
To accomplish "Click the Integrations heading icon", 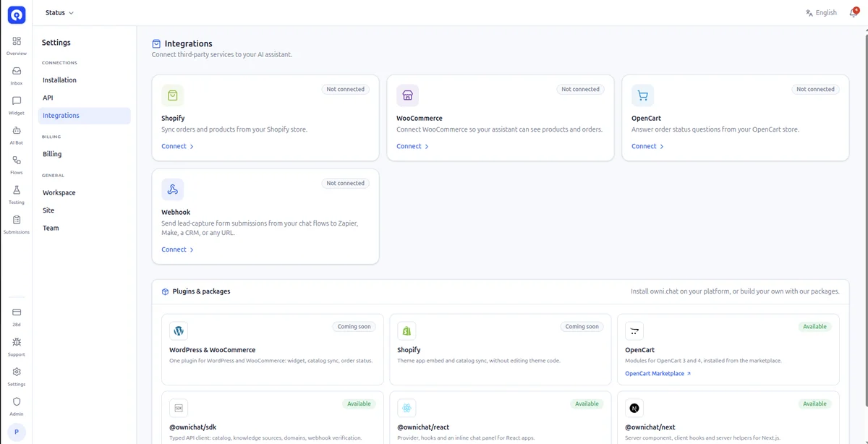I will tap(156, 44).
